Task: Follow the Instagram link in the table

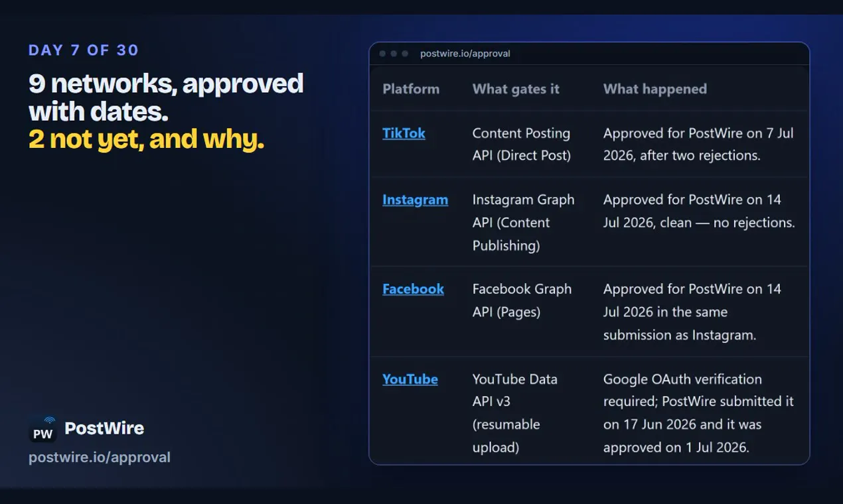Action: (x=415, y=200)
